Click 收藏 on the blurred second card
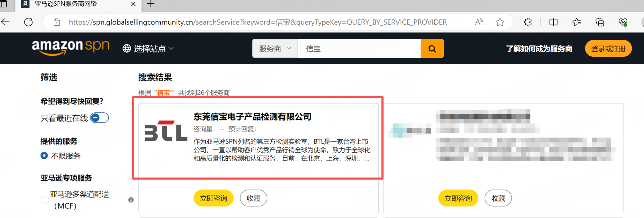Viewport: 644px width, 218px height. tap(498, 198)
